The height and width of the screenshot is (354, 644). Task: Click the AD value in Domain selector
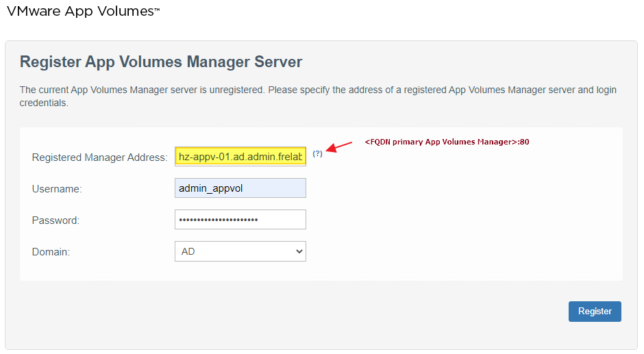[188, 252]
